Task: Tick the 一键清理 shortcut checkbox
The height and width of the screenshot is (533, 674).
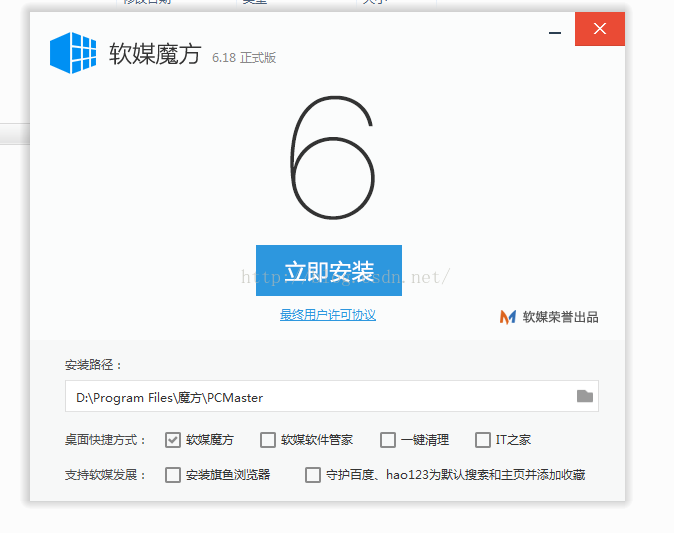Action: tap(388, 440)
